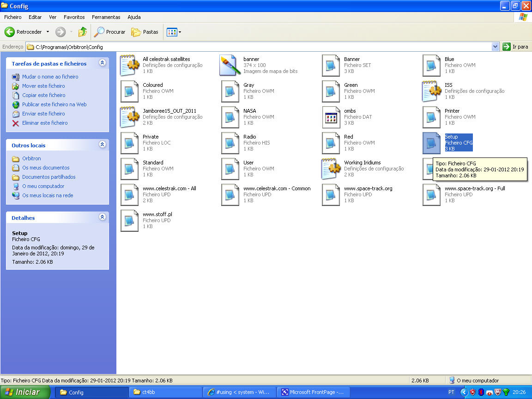Image resolution: width=532 pixels, height=399 pixels.
Task: Select the Red OWM file icon
Action: [x=331, y=143]
